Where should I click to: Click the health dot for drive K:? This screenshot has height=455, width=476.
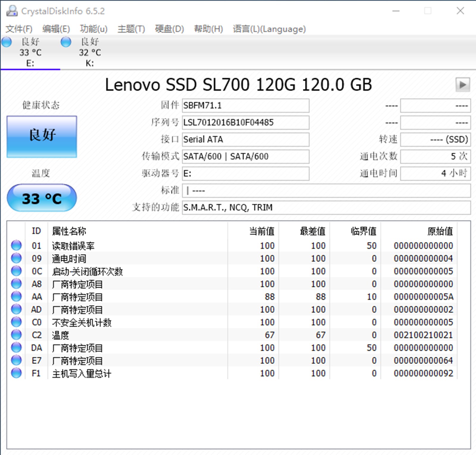[x=66, y=42]
